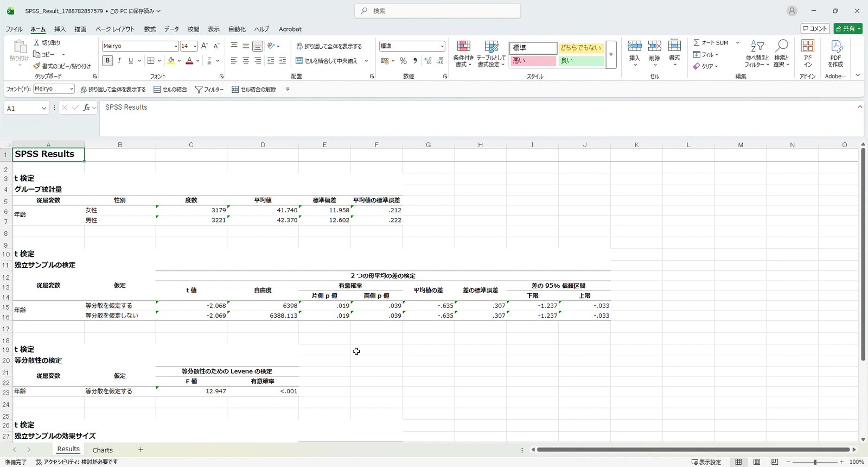Click the format painter icon
Screen dimensions: 868x467
pos(37,66)
